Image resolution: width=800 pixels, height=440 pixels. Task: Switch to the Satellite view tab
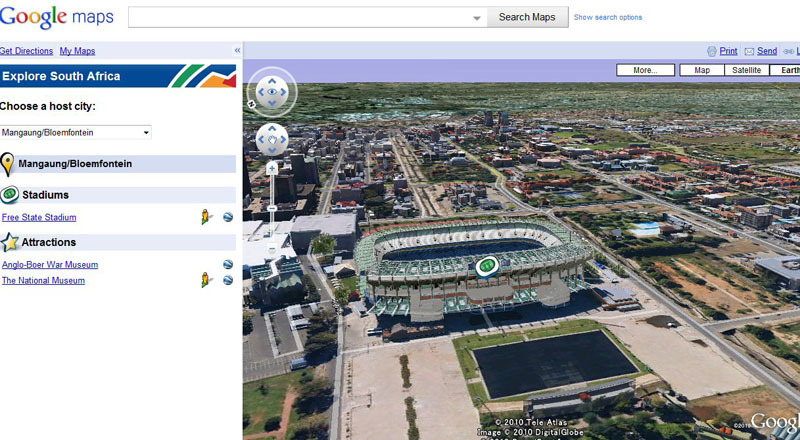746,70
